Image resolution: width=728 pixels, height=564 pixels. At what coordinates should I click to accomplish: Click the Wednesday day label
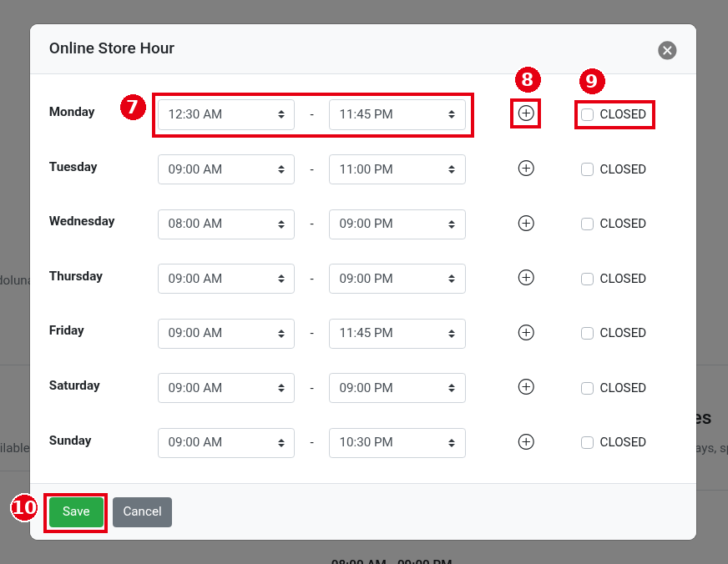pos(82,221)
